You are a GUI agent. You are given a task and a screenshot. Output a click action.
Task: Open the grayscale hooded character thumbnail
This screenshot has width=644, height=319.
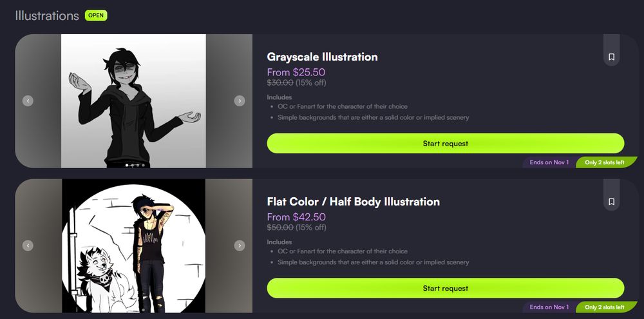tap(133, 101)
